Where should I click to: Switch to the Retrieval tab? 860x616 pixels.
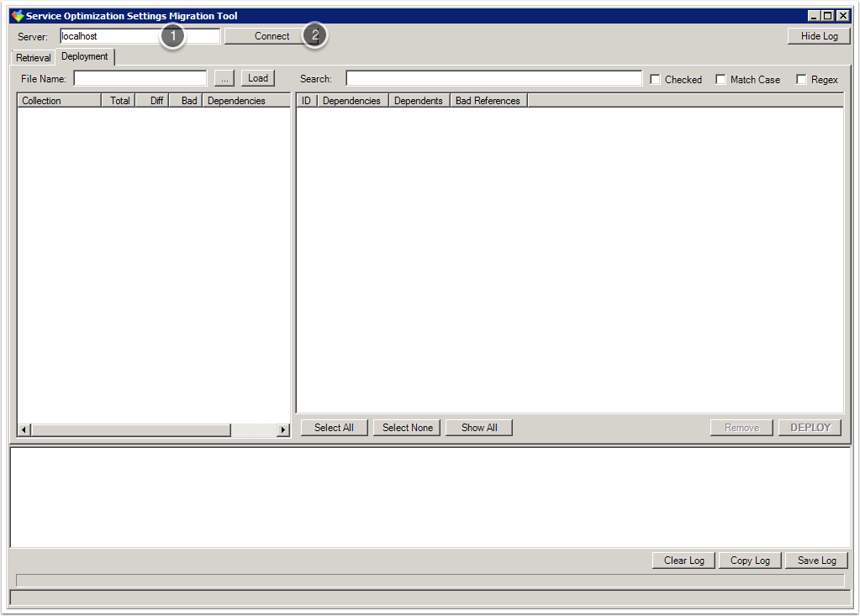[33, 58]
